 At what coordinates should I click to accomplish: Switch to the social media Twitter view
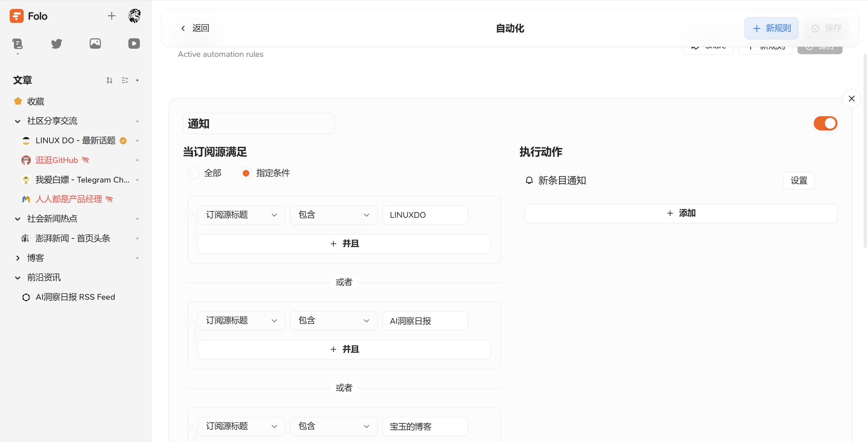(57, 44)
